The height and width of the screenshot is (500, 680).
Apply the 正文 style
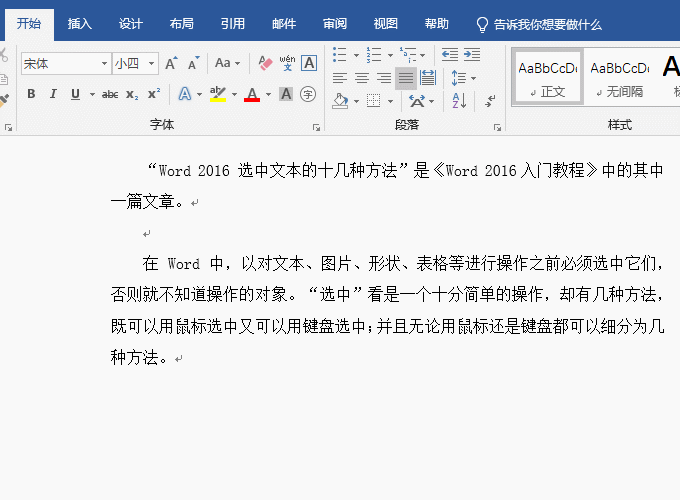[548, 78]
